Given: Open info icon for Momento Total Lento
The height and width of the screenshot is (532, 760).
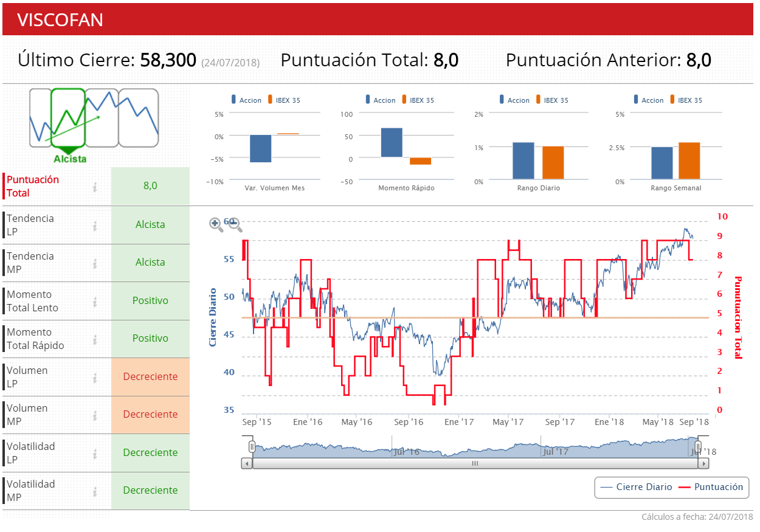Looking at the screenshot, I should tap(95, 302).
